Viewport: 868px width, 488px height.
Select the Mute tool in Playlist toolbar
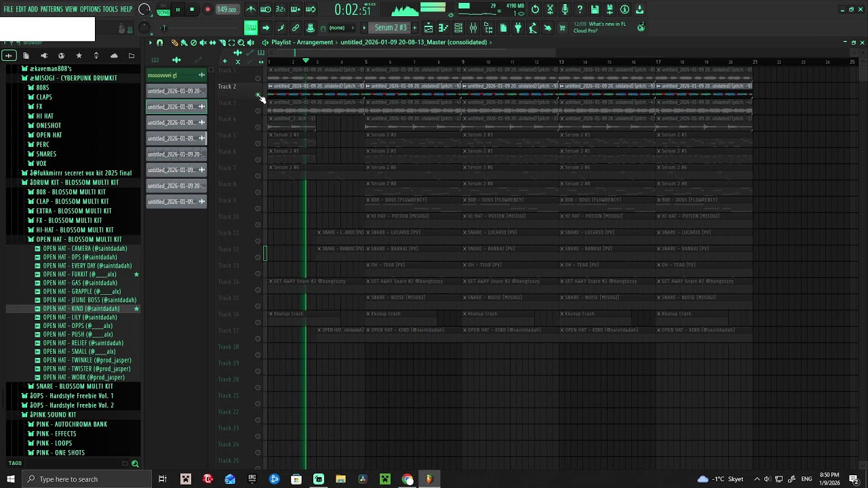[203, 42]
